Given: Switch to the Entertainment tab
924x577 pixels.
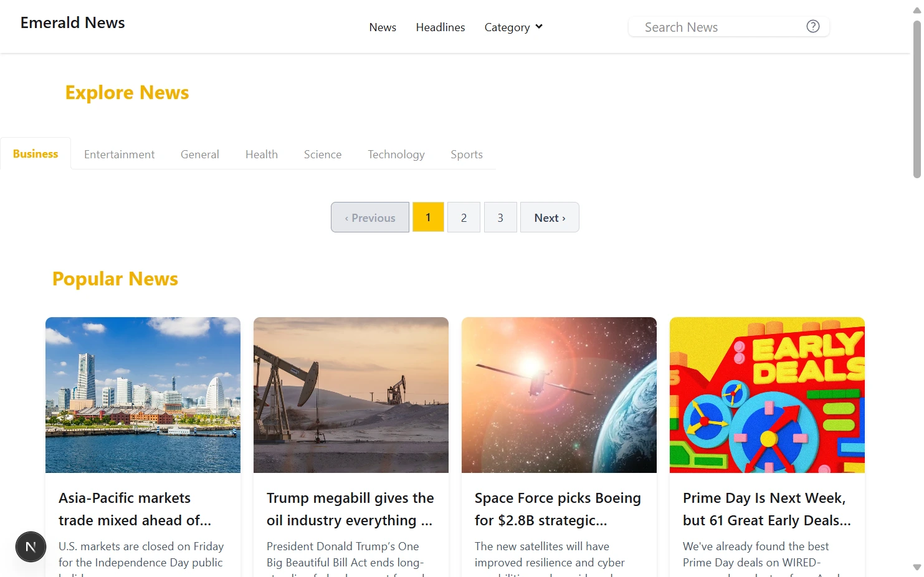Looking at the screenshot, I should [119, 155].
